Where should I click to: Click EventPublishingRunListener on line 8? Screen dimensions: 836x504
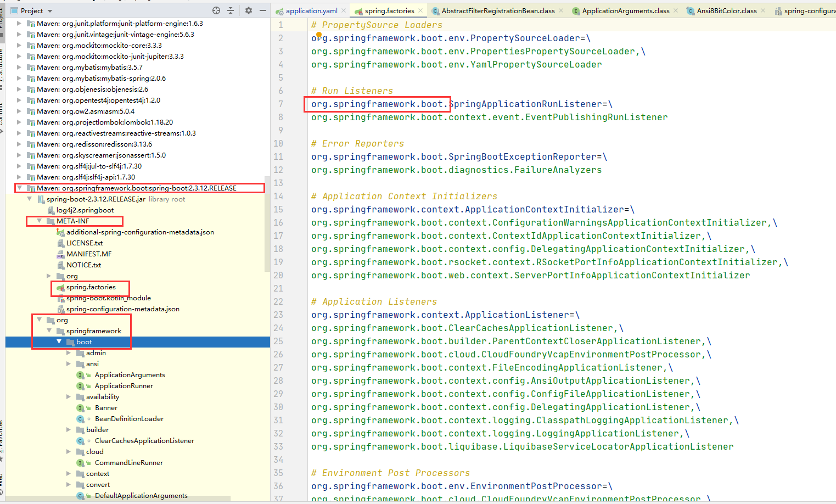[x=597, y=117]
